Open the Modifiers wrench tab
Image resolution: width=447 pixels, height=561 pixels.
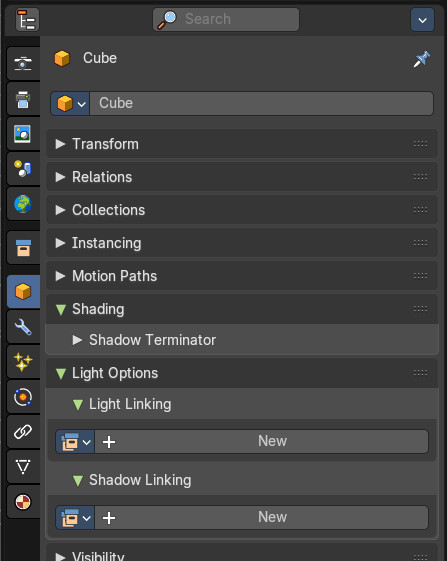pyautogui.click(x=23, y=327)
